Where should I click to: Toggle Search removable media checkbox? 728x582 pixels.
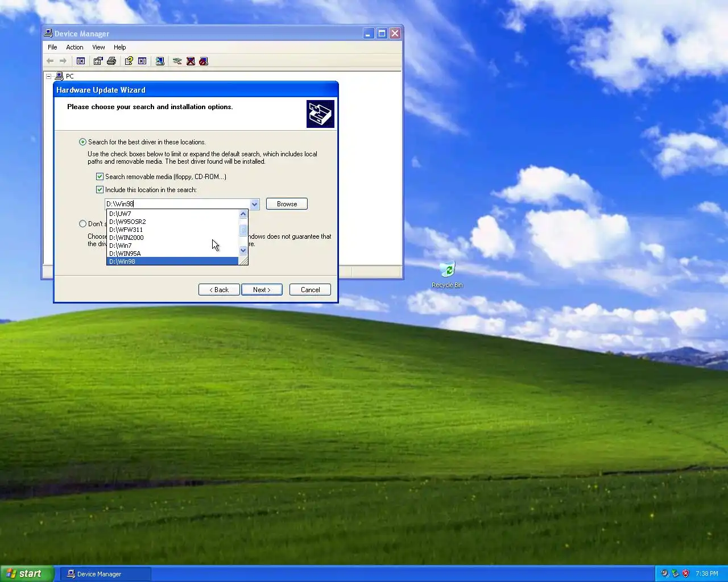(x=100, y=177)
